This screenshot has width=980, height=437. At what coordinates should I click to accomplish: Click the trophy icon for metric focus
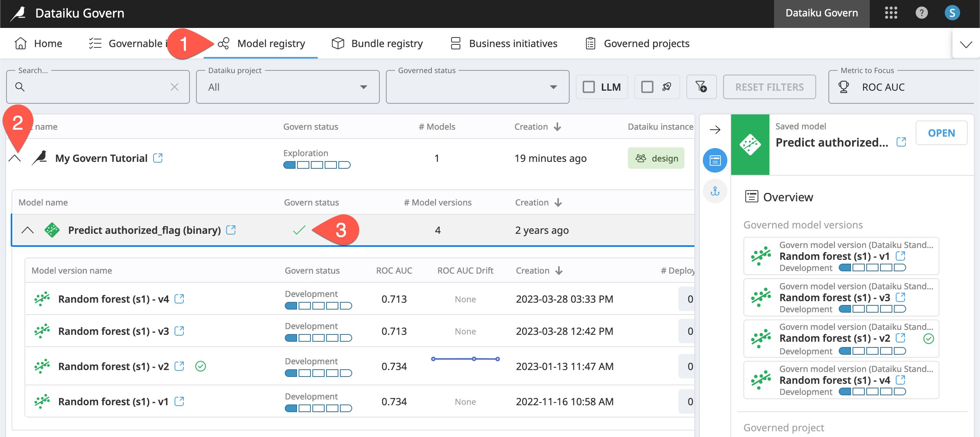[x=843, y=87]
